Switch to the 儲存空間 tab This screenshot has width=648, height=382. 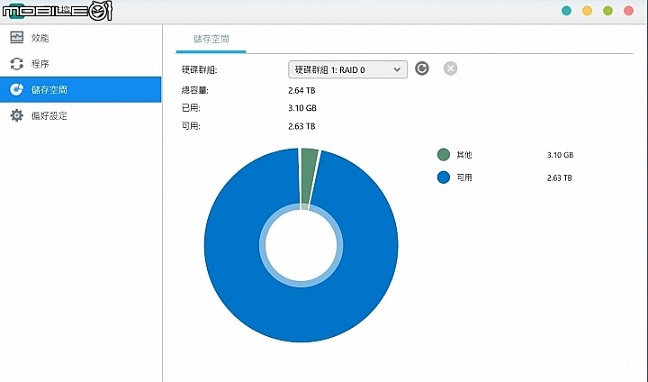211,39
